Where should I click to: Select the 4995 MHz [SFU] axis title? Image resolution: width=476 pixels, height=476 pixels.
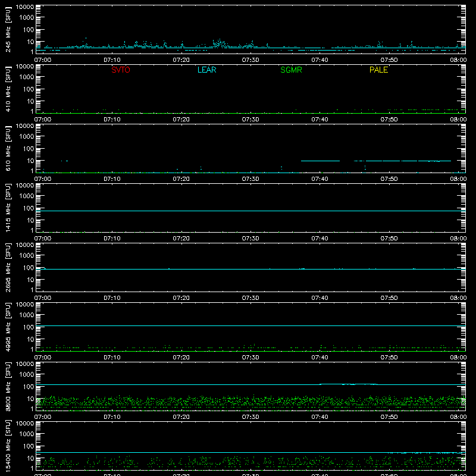coord(8,327)
